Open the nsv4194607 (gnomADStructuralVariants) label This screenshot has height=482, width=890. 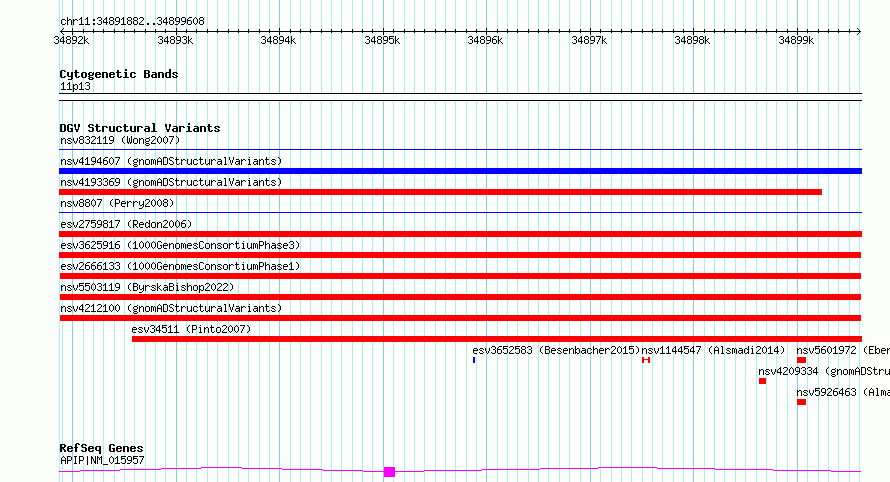coord(171,161)
